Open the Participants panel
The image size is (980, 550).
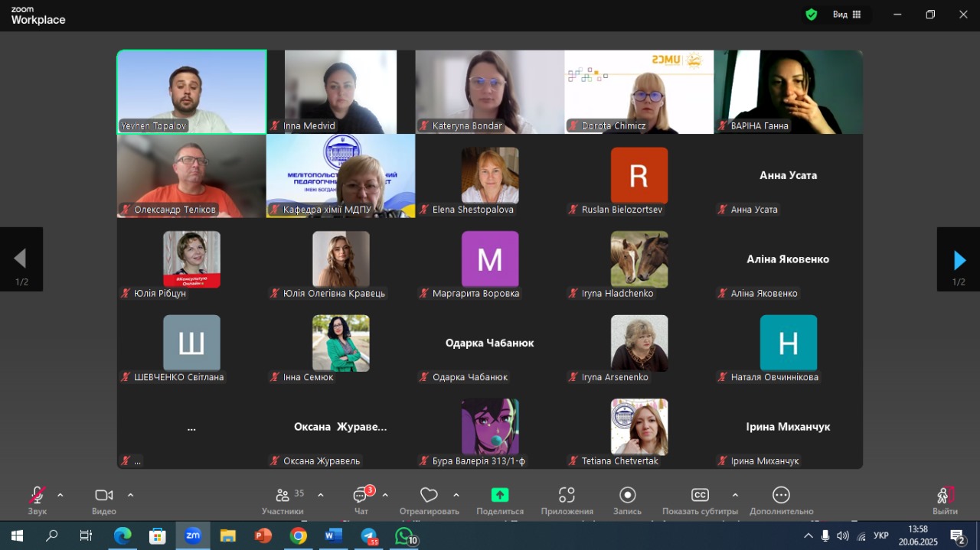283,500
